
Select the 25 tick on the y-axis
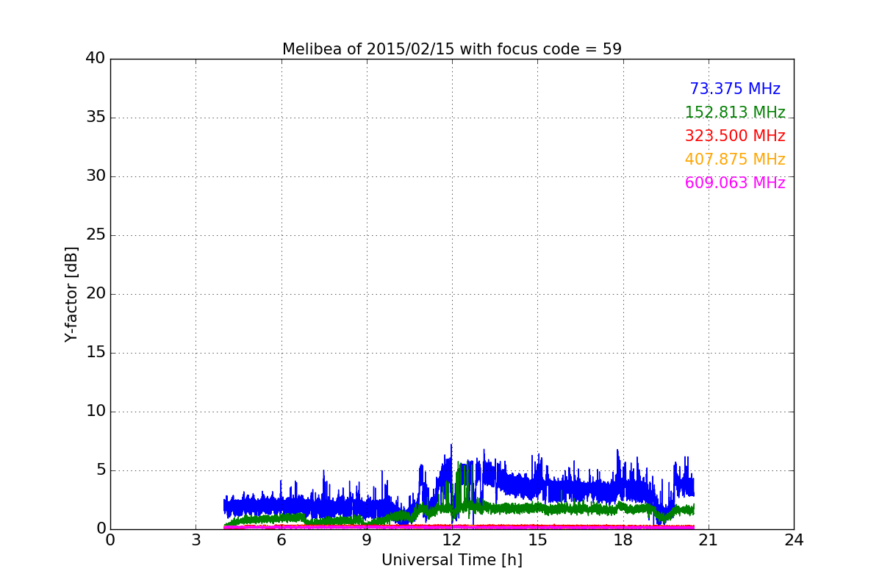pos(96,235)
